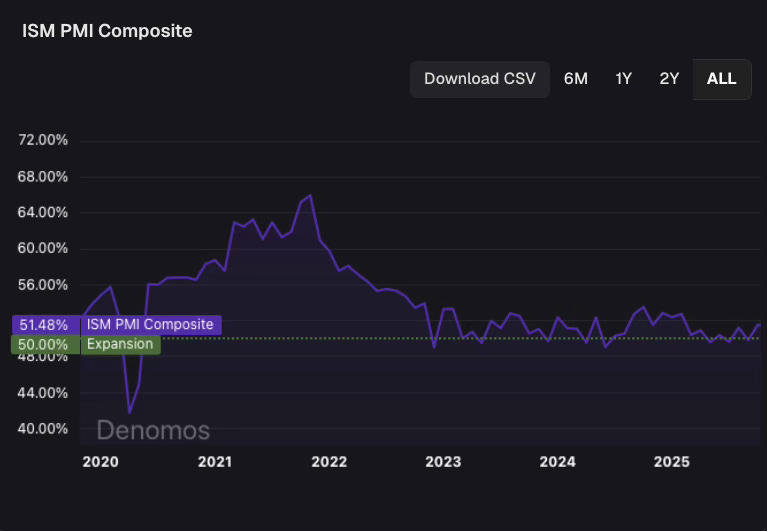Click the 2024 x-axis label
767x531 pixels.
coord(558,462)
